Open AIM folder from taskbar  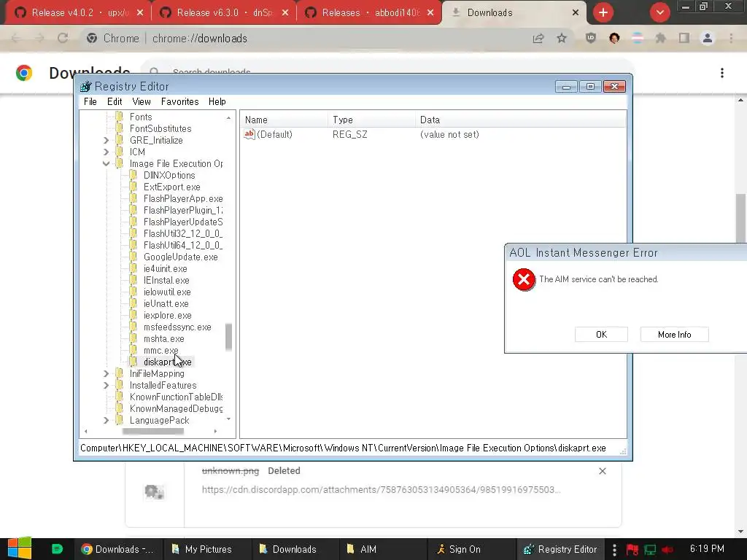(x=382, y=549)
